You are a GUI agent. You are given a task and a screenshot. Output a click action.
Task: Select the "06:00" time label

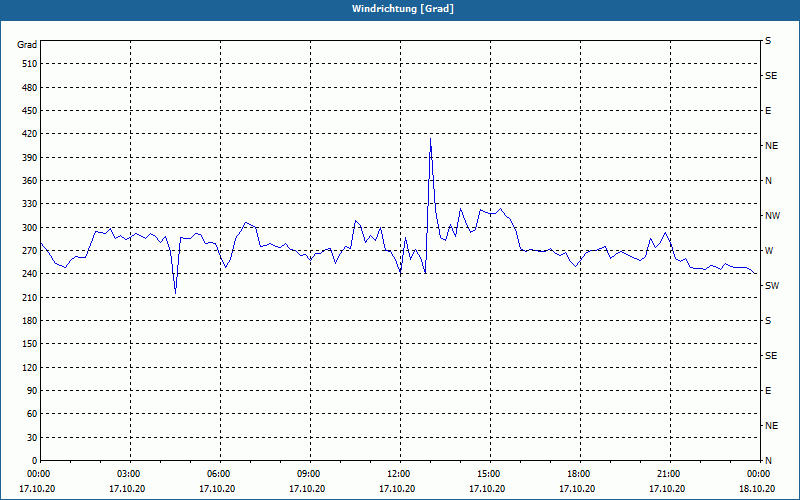tap(217, 474)
